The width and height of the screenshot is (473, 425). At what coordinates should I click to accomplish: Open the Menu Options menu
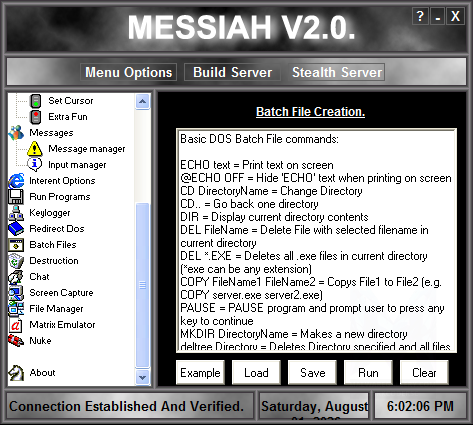[x=128, y=72]
